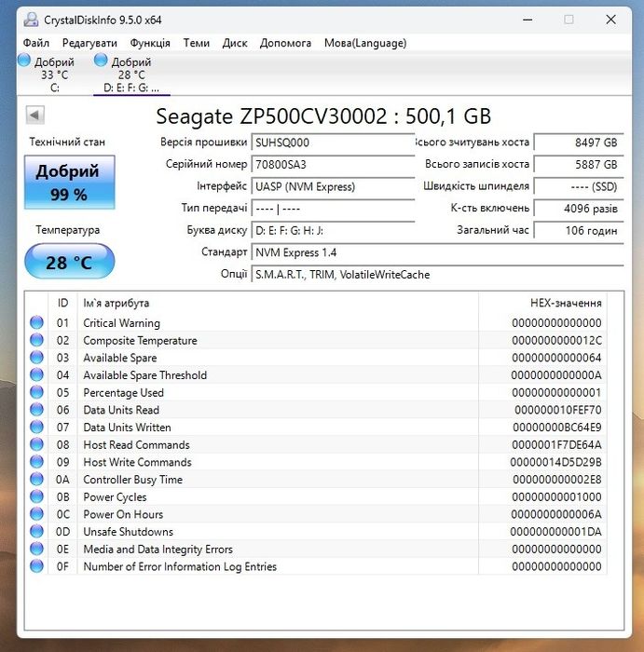
Task: Click hex value 00000014D5D29B
Action: click(x=555, y=462)
